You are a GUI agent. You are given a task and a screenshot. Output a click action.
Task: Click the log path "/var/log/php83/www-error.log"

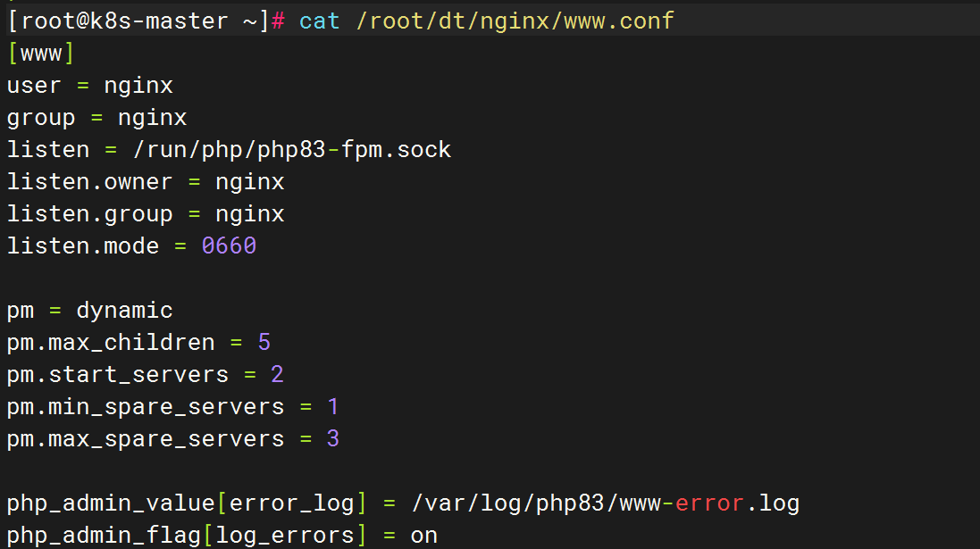pos(605,503)
